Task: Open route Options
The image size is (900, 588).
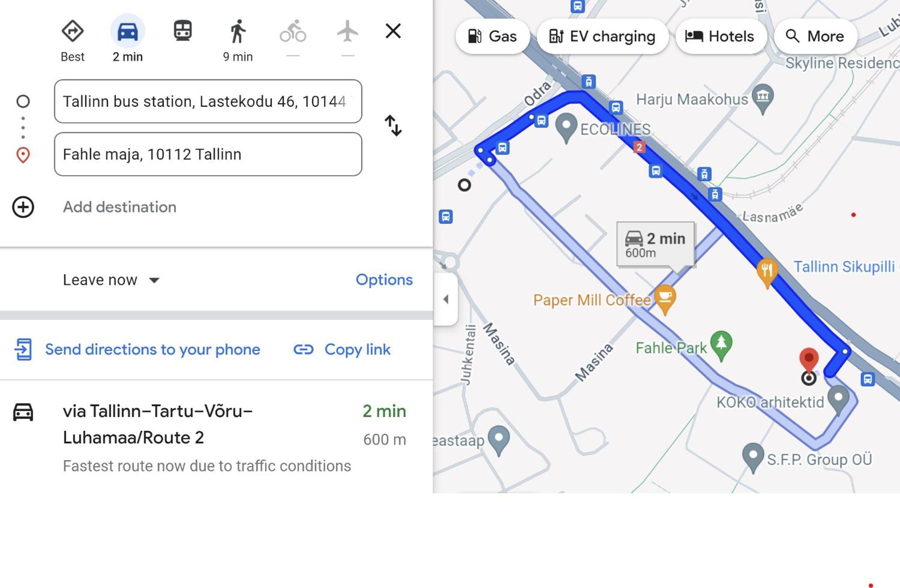Action: tap(384, 280)
